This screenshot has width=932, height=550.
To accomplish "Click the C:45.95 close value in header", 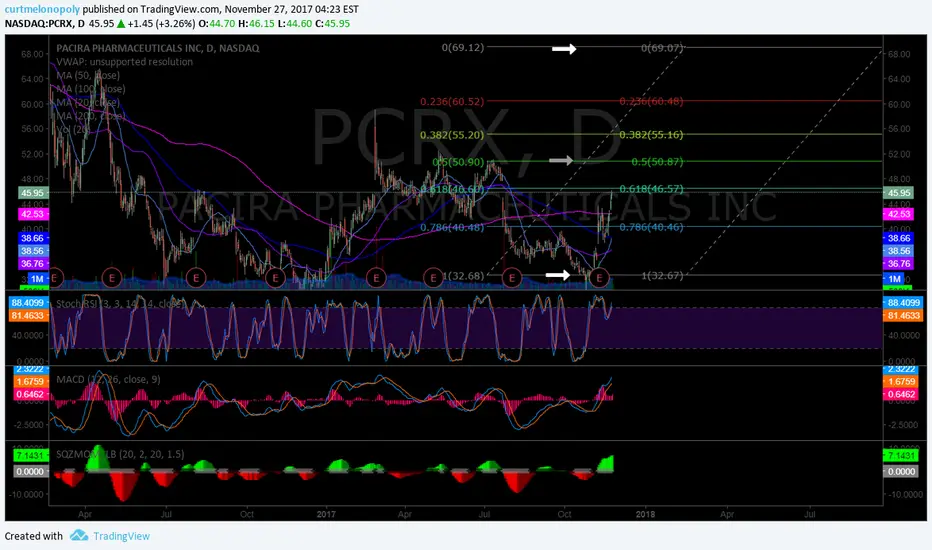I will [x=332, y=24].
